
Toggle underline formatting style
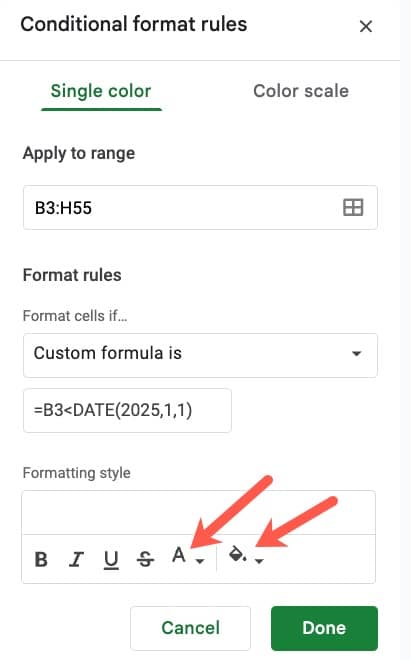tap(111, 559)
